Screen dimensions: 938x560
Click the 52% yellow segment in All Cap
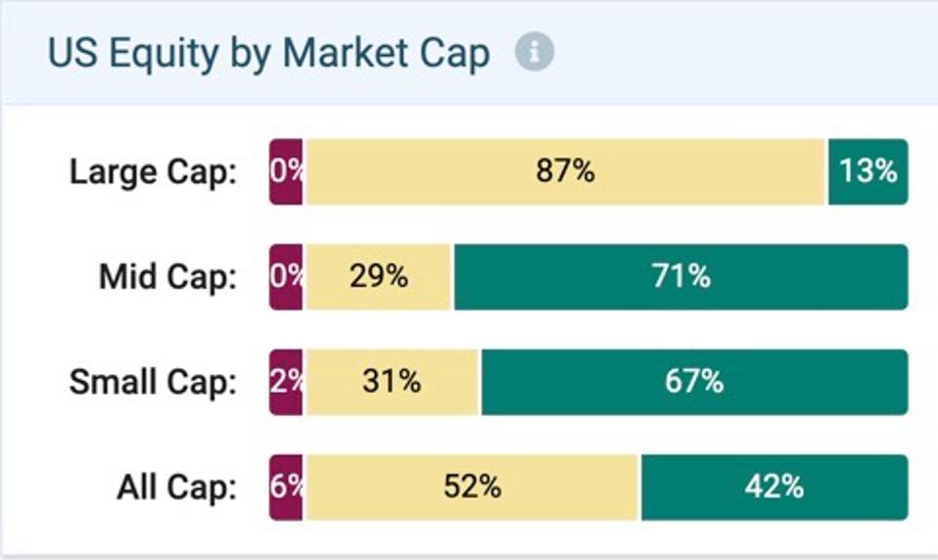(x=472, y=487)
